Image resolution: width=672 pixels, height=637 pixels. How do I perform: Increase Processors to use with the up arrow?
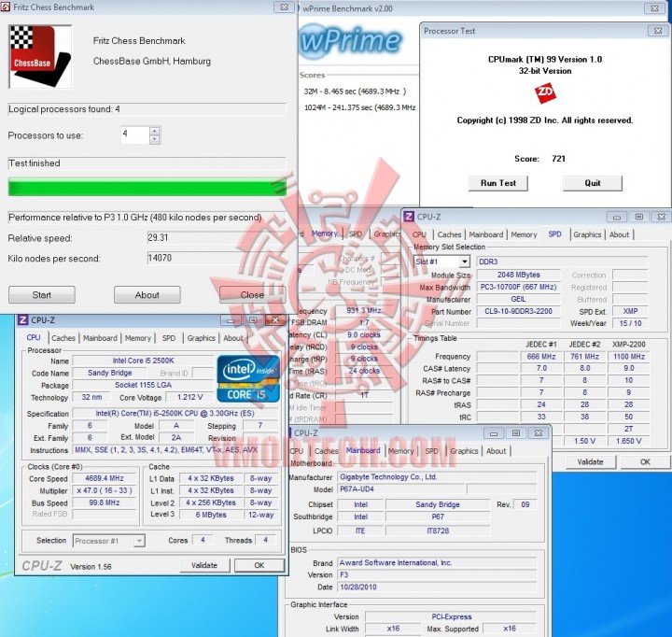(155, 131)
